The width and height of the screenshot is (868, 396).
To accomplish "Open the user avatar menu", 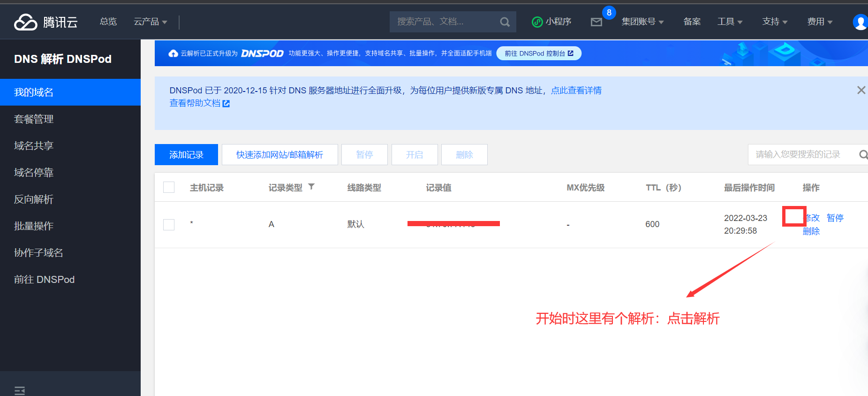I will tap(860, 22).
